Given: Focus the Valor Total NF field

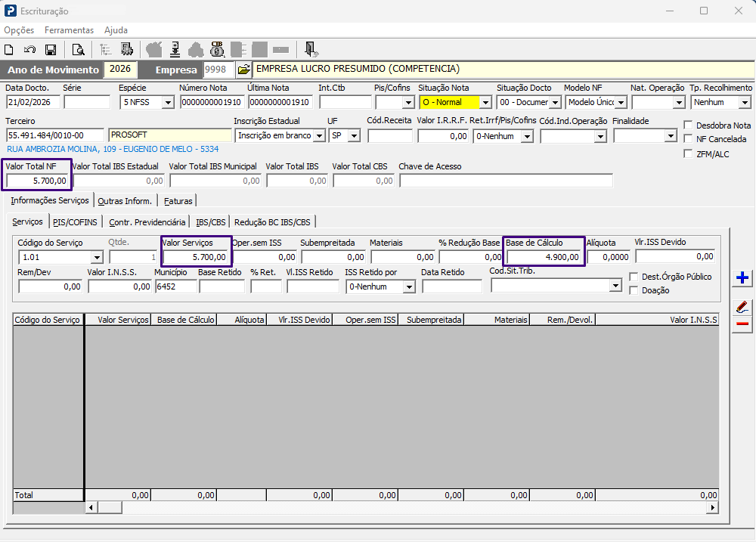Looking at the screenshot, I should point(37,181).
